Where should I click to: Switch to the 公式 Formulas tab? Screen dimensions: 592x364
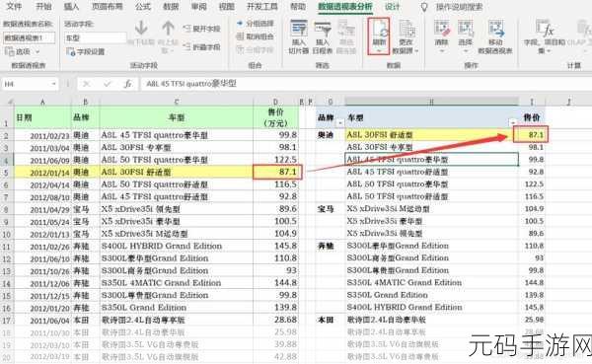pos(143,7)
